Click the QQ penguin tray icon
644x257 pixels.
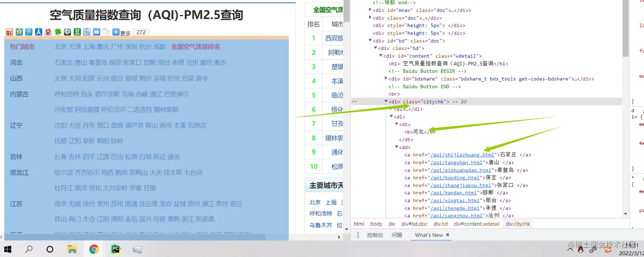point(581,249)
